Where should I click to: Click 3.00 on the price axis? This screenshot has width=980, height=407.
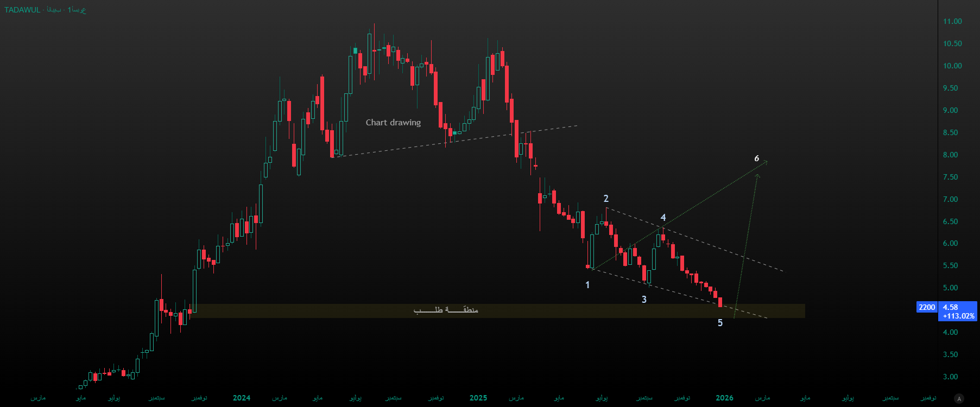[x=950, y=377]
